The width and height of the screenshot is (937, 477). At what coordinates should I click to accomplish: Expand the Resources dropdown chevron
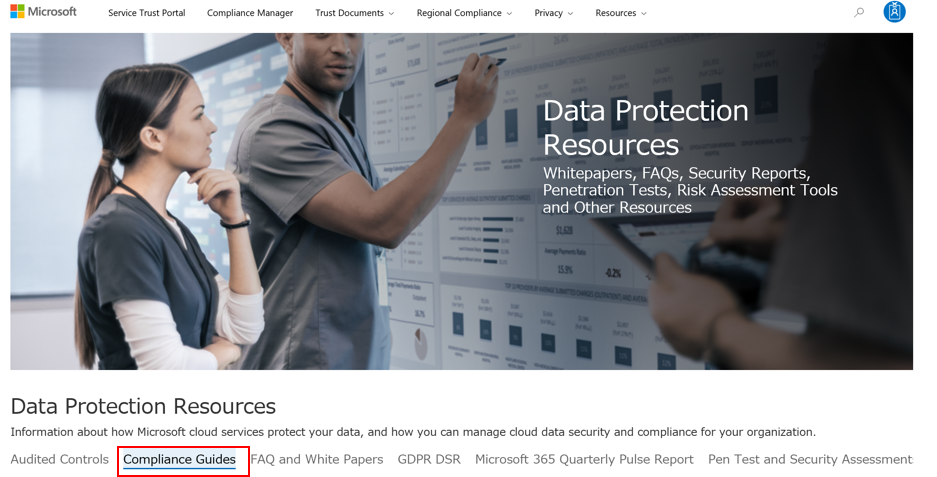pyautogui.click(x=644, y=13)
